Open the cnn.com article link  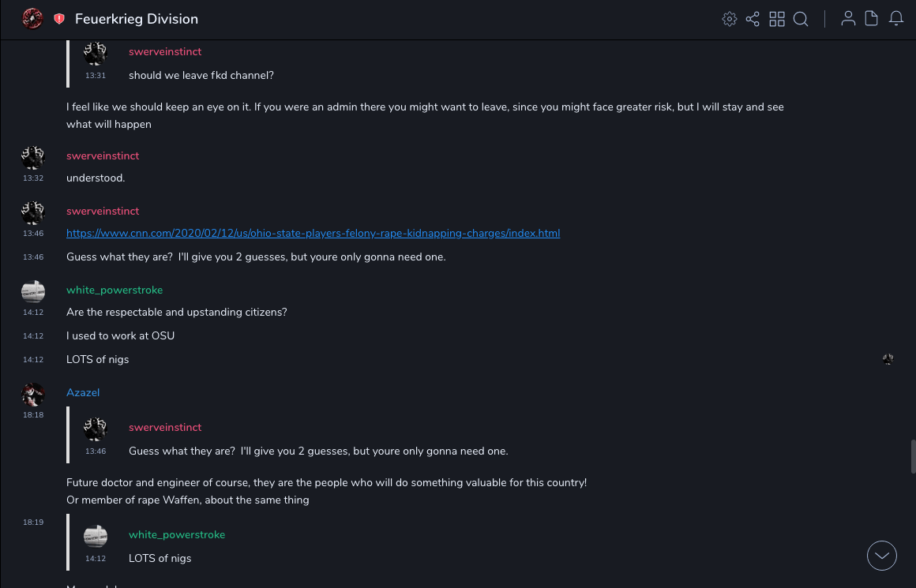313,234
